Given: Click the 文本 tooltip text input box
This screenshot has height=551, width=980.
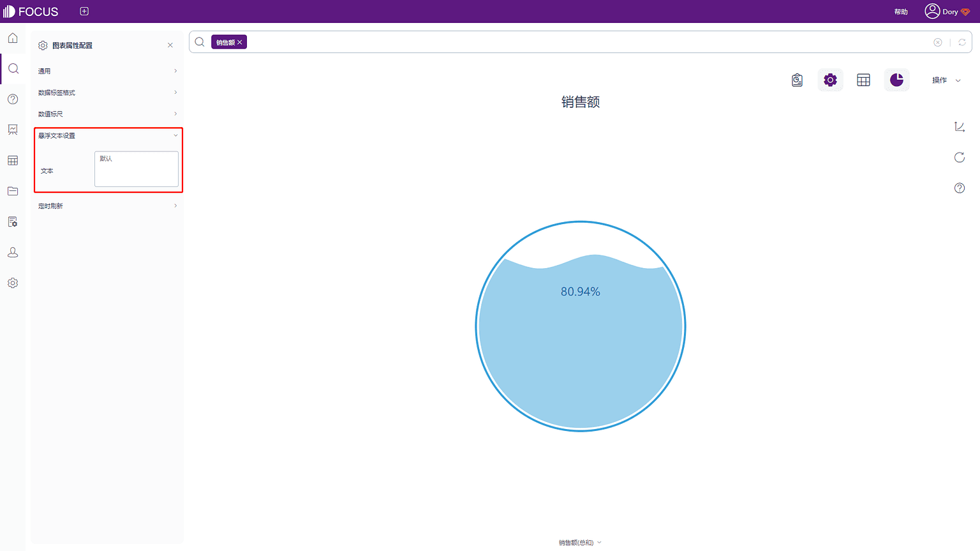Looking at the screenshot, I should tap(137, 169).
